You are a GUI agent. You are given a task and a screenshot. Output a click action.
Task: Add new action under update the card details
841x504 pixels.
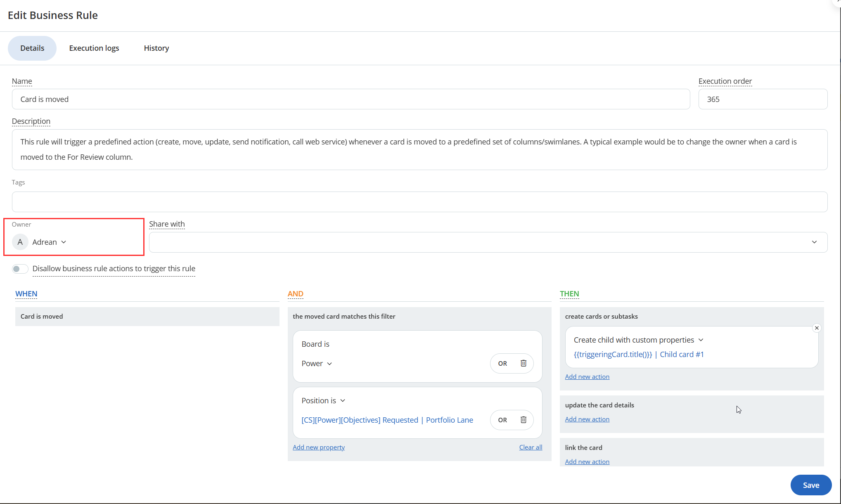point(587,419)
